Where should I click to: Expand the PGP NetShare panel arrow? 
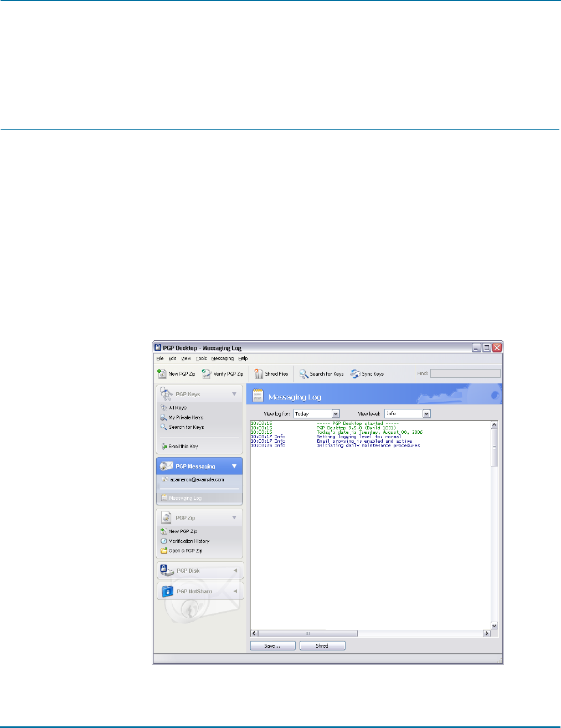(235, 591)
